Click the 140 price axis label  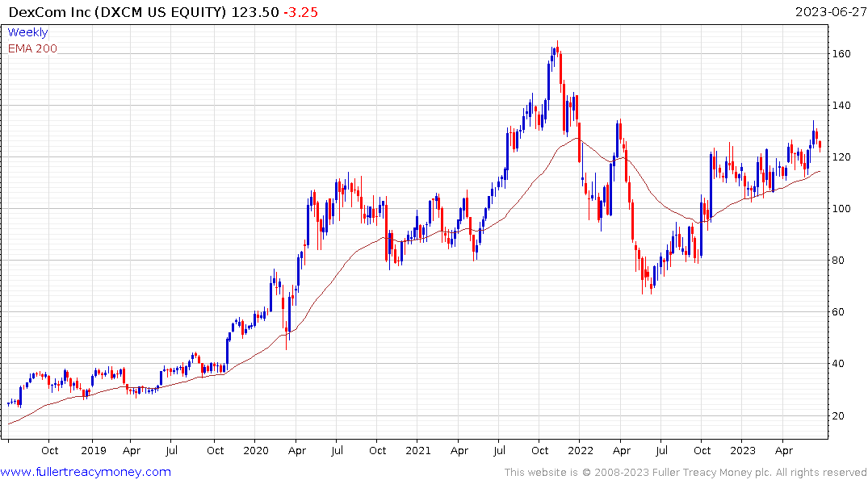pos(841,105)
